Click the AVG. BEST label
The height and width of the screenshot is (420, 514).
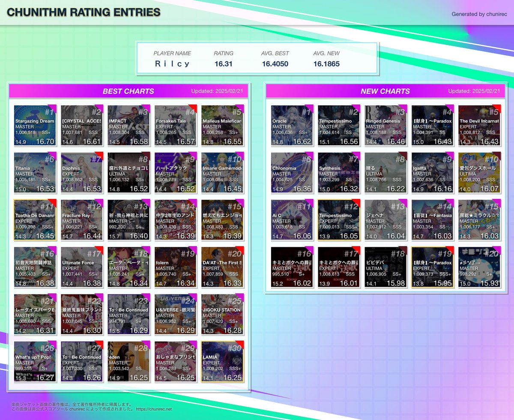[x=275, y=54]
